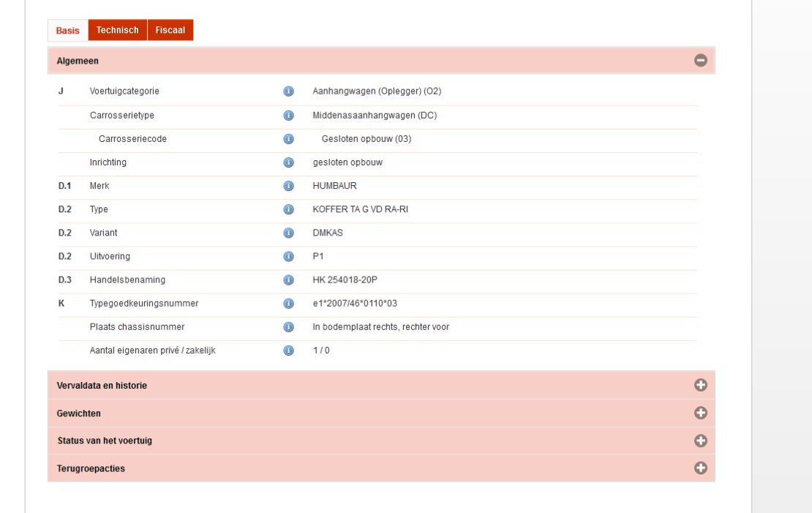Show info for Merk row
The width and height of the screenshot is (812, 513).
[288, 186]
